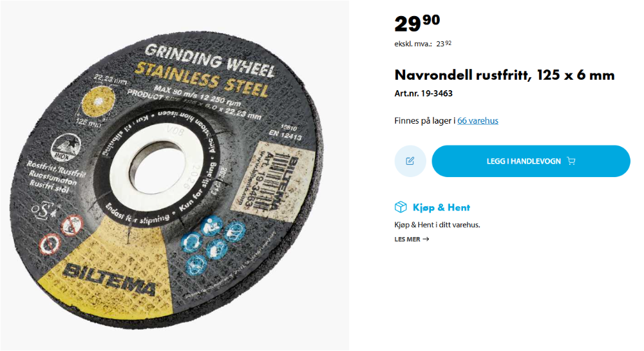Screen dimensions: 644x351
Task: Click the product title Navrondell rustfritt
Action: pyautogui.click(x=504, y=75)
